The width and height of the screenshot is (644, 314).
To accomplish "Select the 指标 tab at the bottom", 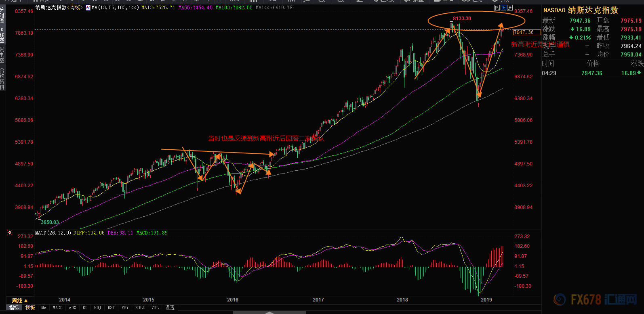I will (14, 308).
